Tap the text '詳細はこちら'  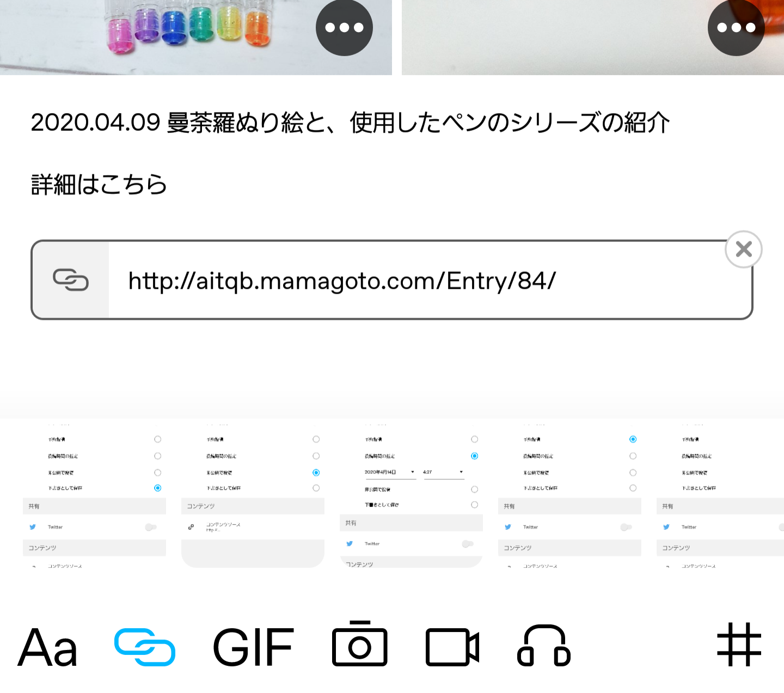(x=99, y=185)
